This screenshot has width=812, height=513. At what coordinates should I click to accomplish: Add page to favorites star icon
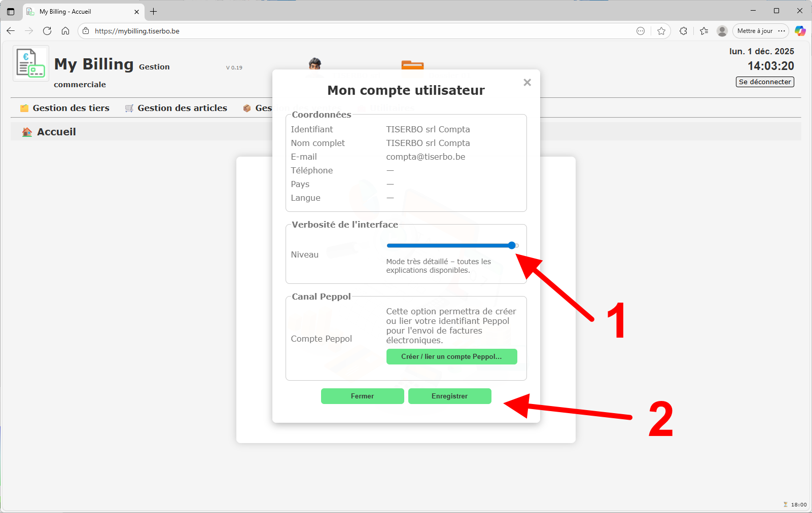(661, 31)
